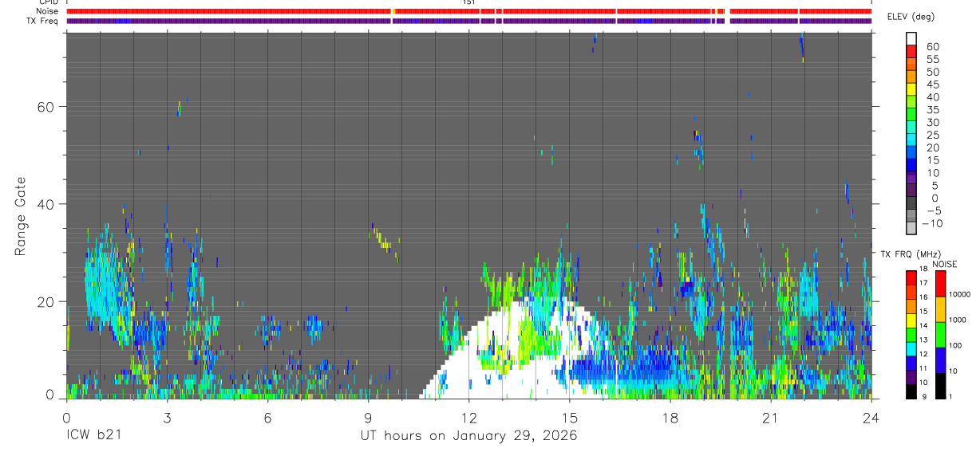Click the '9' label on the TX FRQ scale
The image size is (980, 452).
coord(924,397)
